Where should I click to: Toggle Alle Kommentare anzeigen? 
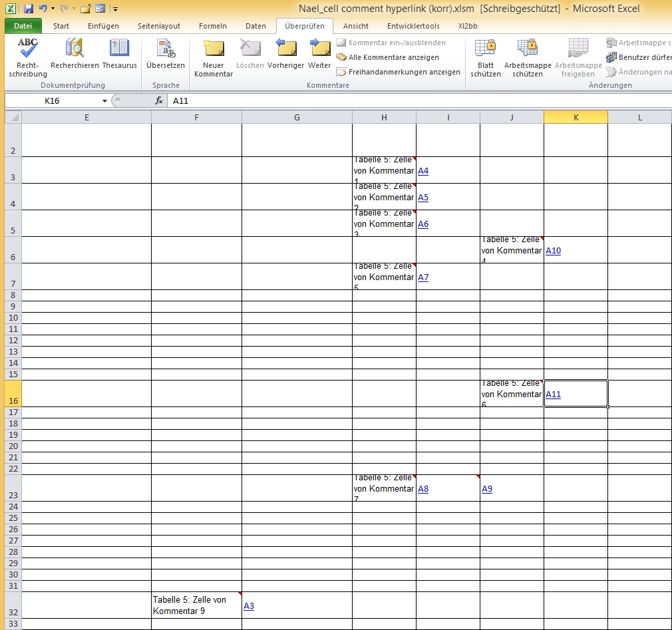[x=388, y=57]
